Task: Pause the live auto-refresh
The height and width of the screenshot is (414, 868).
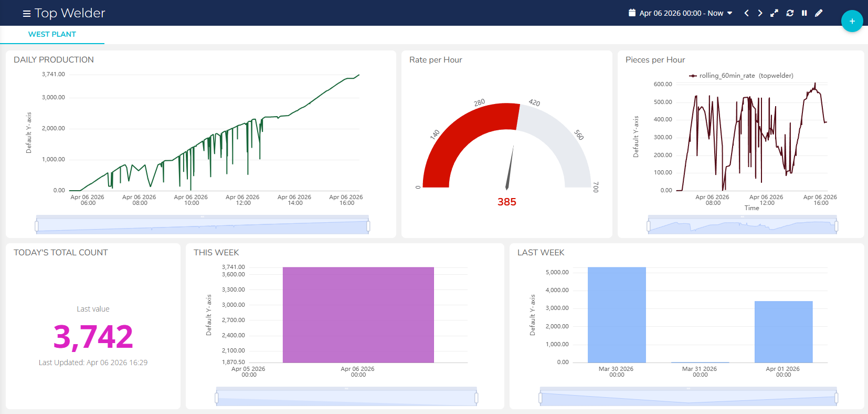Action: (804, 13)
